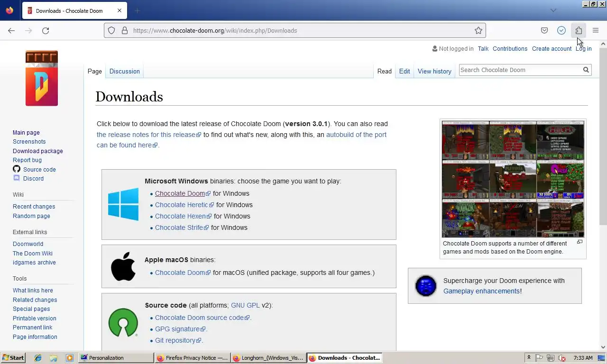Switch to Personalization taskbar window
607x364 pixels.
click(x=116, y=358)
